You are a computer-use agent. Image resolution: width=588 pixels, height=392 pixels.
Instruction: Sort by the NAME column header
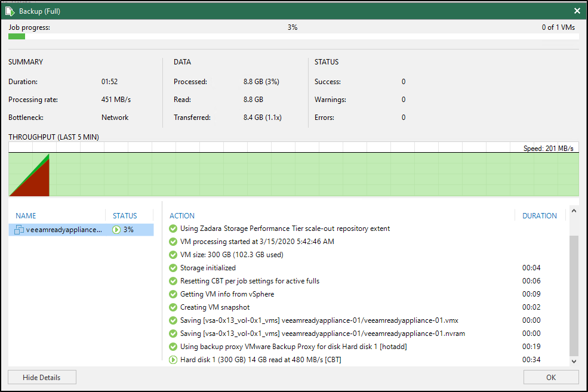pyautogui.click(x=26, y=216)
